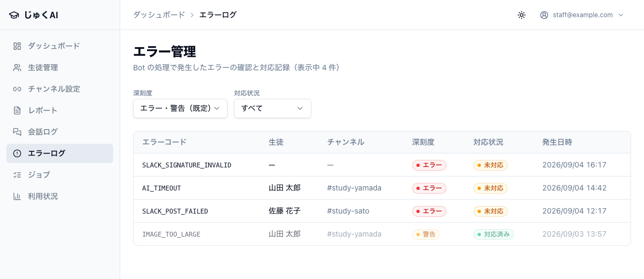Click #study-yamada in the AI_TIMEOUT row
The image size is (644, 279).
click(354, 188)
